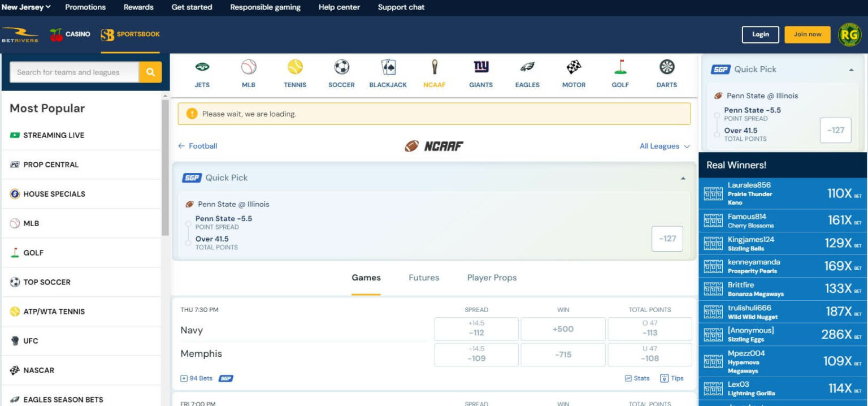
Task: Open Get started in top menu
Action: (x=192, y=7)
